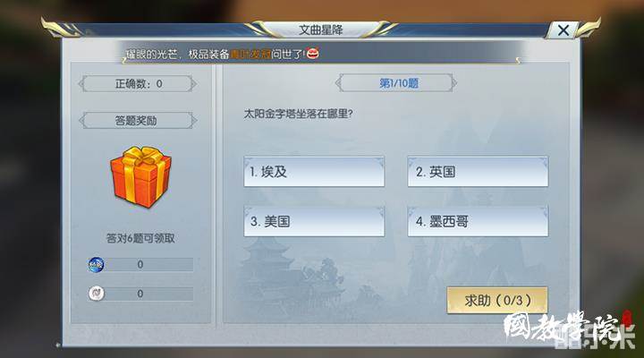Click the scrolling announcement bar
Screen dimensions: 644x358
pos(321,54)
